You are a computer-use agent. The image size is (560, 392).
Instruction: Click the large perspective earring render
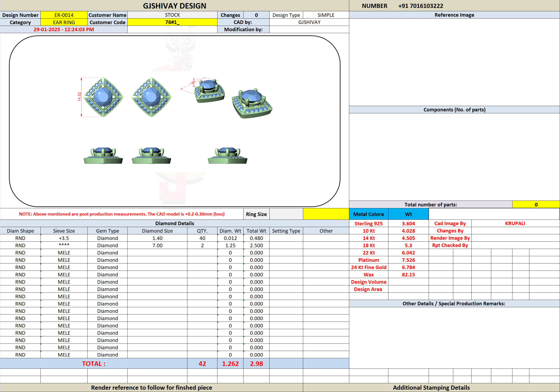pyautogui.click(x=252, y=104)
